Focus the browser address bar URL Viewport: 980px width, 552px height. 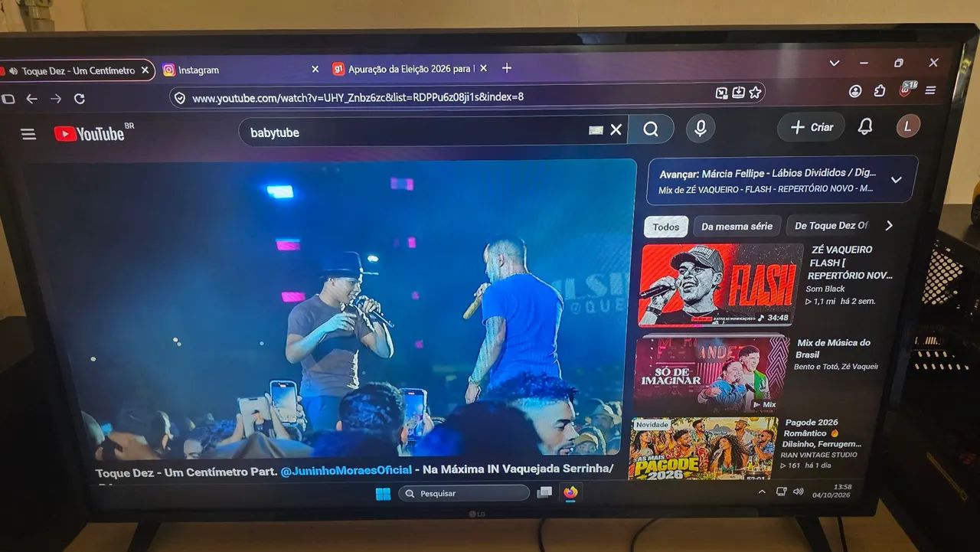pyautogui.click(x=358, y=97)
